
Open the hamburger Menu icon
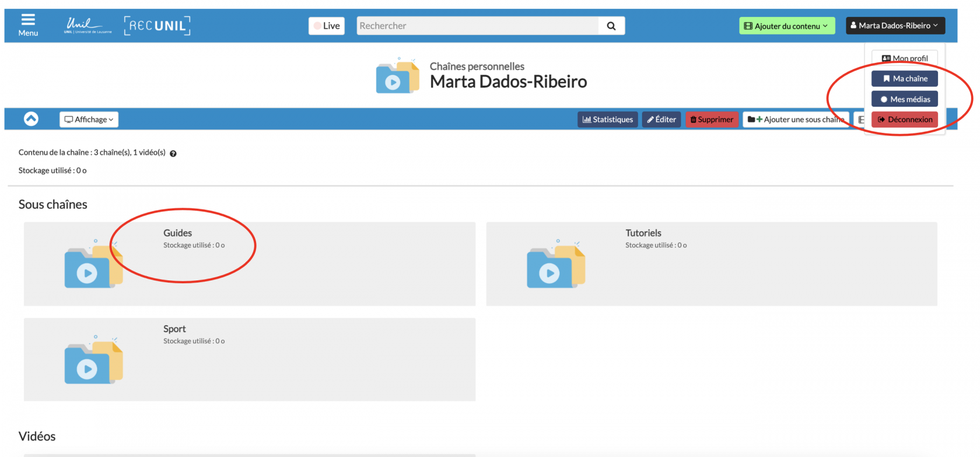tap(27, 25)
